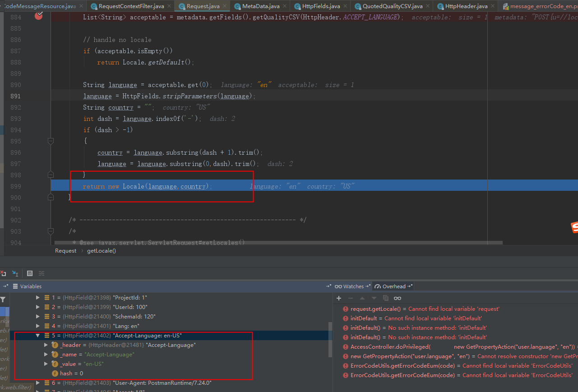Close the QuotedQualityCSV.java tab

click(x=427, y=6)
